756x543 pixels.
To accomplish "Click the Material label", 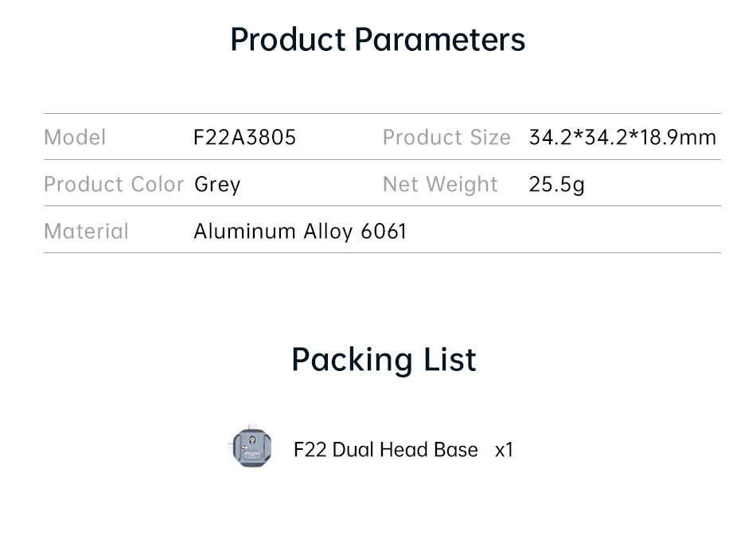I will point(86,231).
